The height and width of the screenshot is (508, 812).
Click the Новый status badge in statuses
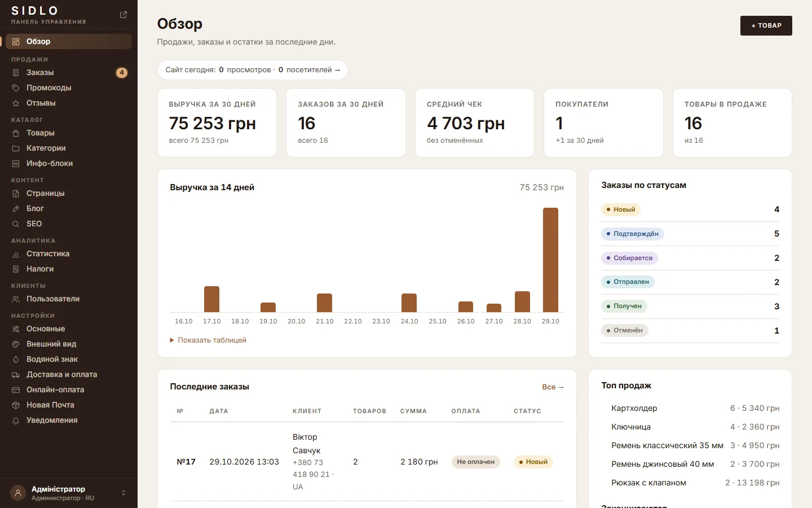click(621, 209)
